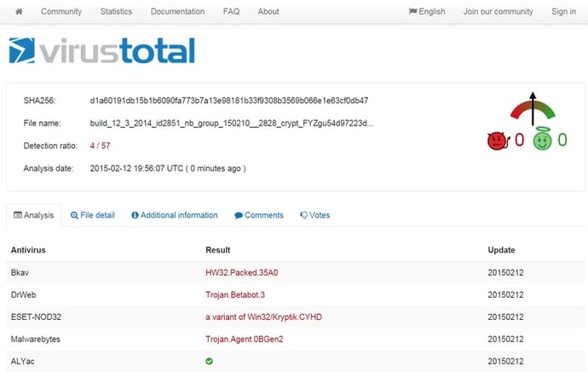
Task: Switch to the File detail tab
Action: (x=93, y=215)
